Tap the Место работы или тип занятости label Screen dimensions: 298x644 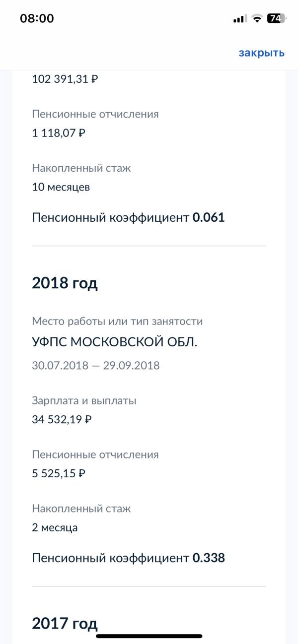point(117,321)
